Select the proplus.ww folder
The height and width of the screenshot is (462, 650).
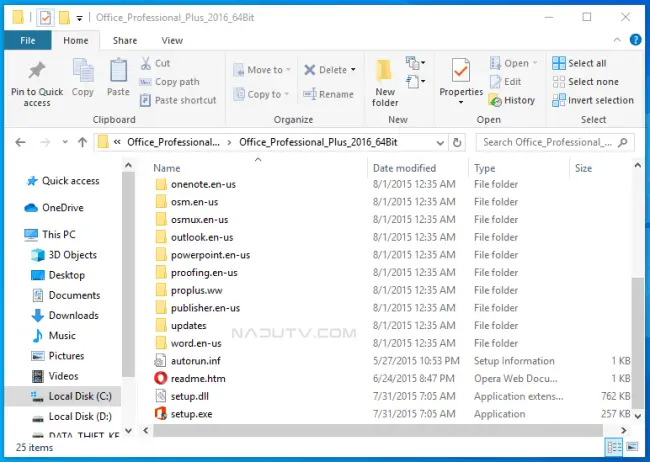189,290
